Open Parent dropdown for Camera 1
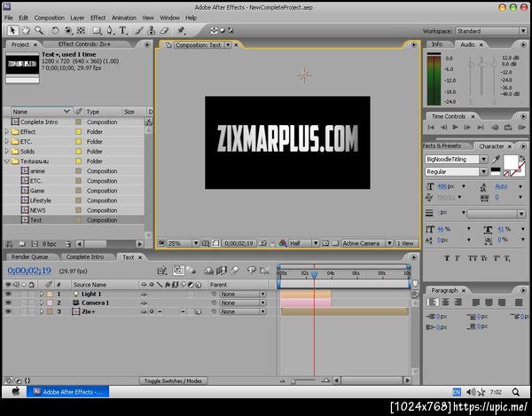 tap(243, 302)
